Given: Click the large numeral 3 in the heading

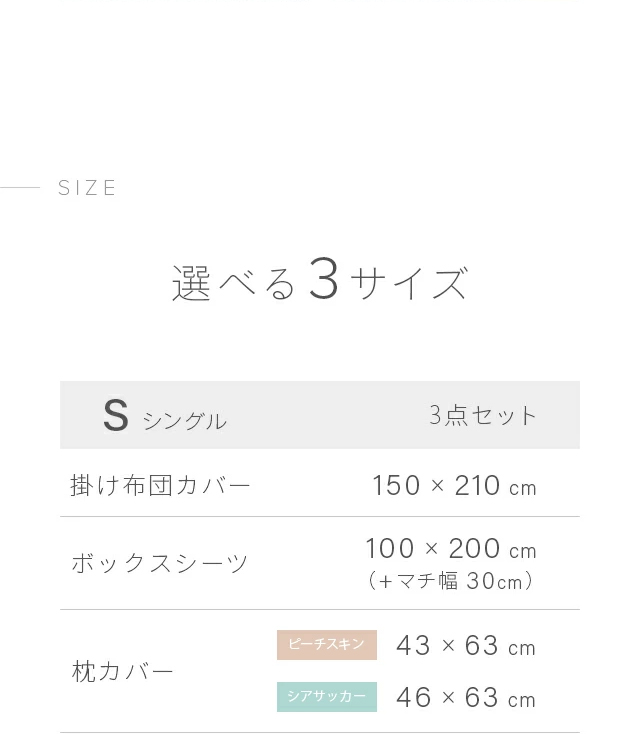Looking at the screenshot, I should click(324, 281).
